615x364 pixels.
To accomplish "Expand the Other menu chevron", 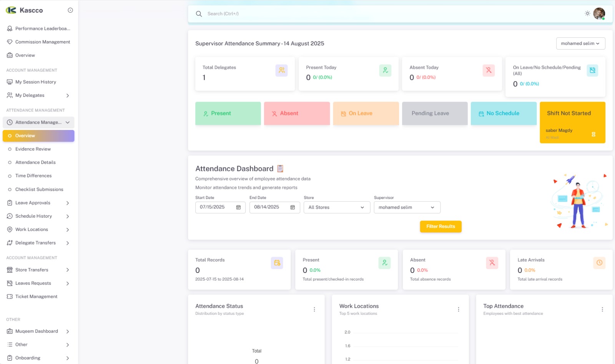I will [x=68, y=345].
